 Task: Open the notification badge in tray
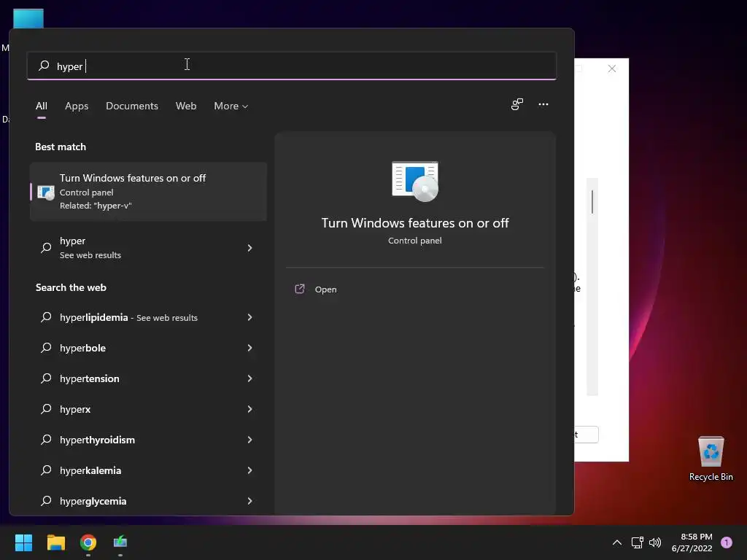coord(727,542)
